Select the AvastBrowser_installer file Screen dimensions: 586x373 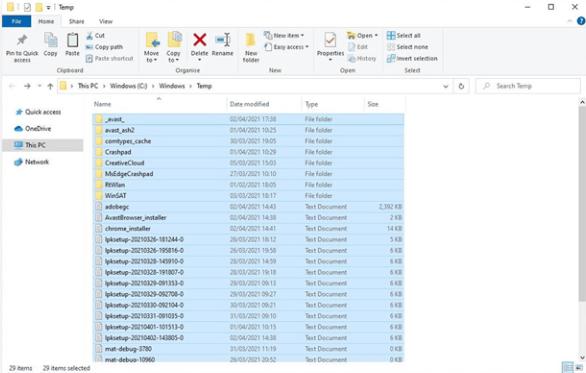click(248, 218)
